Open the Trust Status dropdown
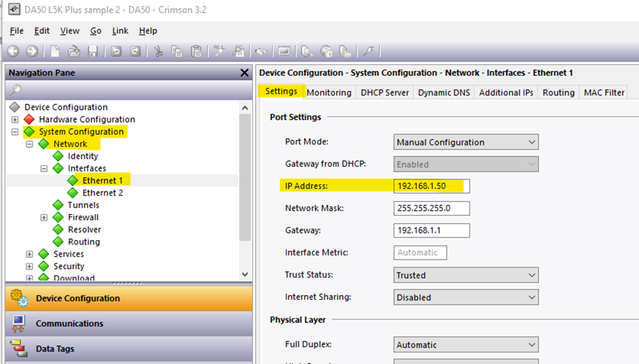 [x=466, y=275]
